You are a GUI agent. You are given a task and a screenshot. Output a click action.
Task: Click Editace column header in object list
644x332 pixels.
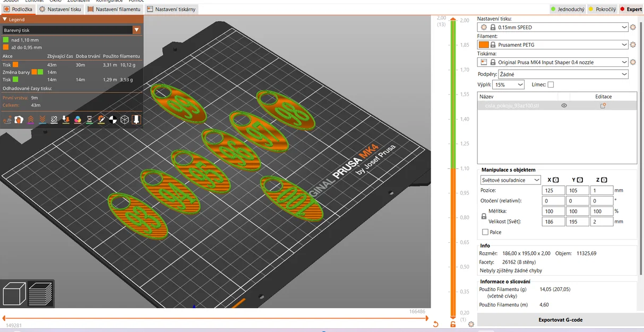[x=603, y=97]
